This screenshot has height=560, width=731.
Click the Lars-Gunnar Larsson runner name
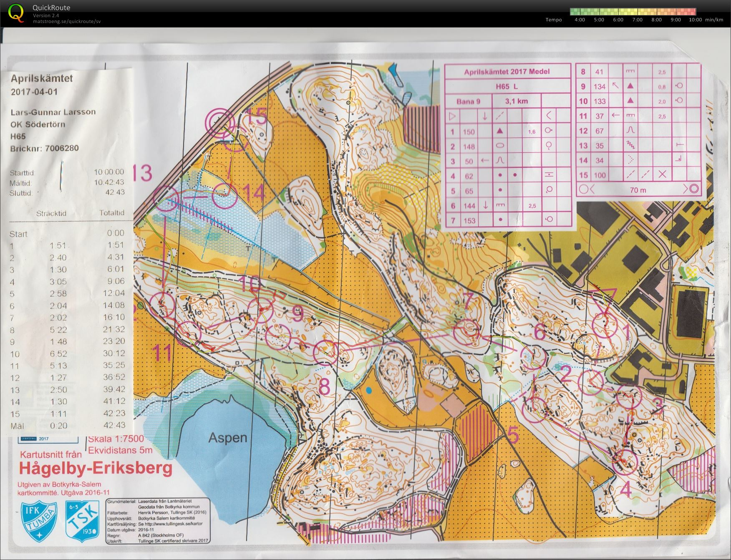(x=53, y=112)
